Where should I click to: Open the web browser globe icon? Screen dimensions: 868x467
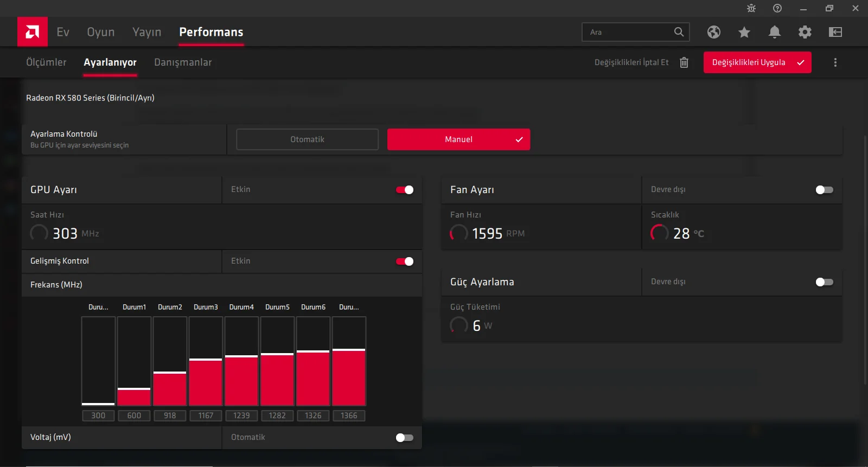pos(714,32)
